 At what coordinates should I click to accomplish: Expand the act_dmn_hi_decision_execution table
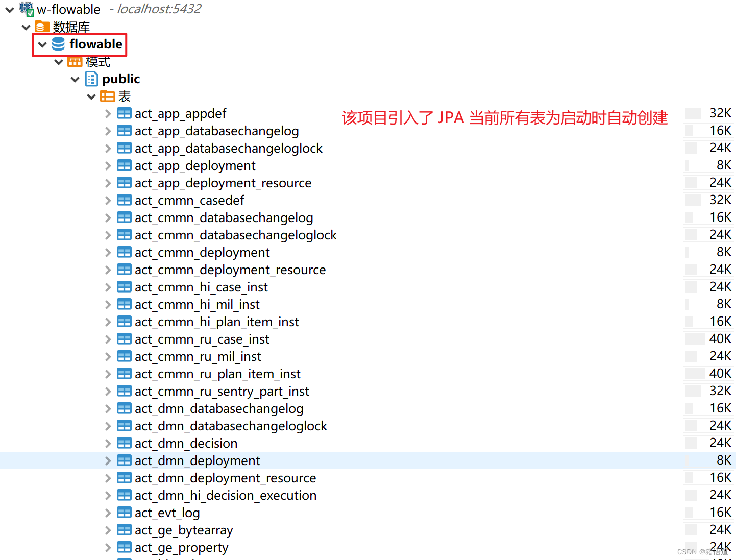pyautogui.click(x=108, y=495)
